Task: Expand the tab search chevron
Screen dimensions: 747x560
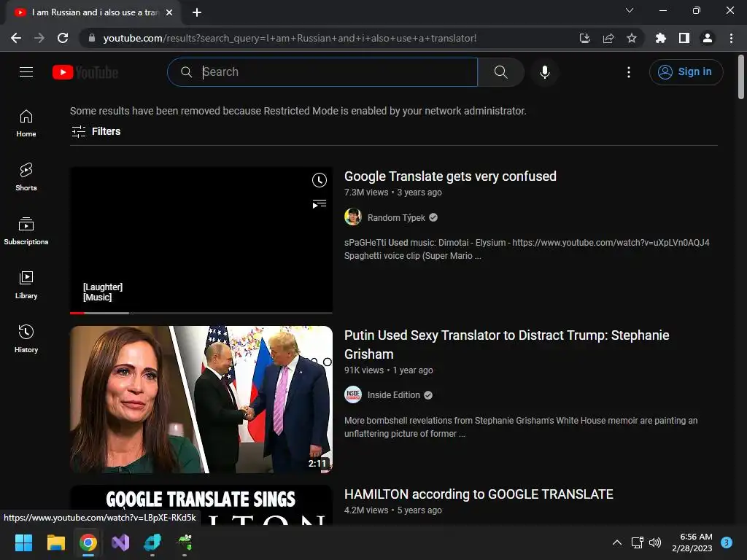Action: (630, 10)
